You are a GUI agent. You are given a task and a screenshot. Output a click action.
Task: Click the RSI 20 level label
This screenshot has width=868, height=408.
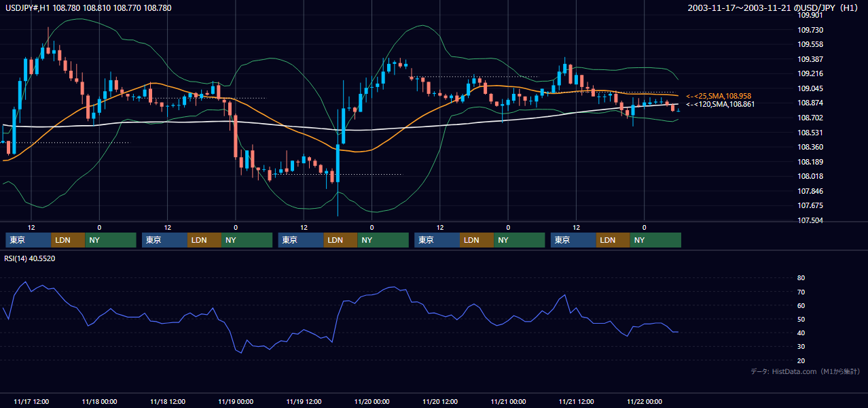[x=801, y=360]
